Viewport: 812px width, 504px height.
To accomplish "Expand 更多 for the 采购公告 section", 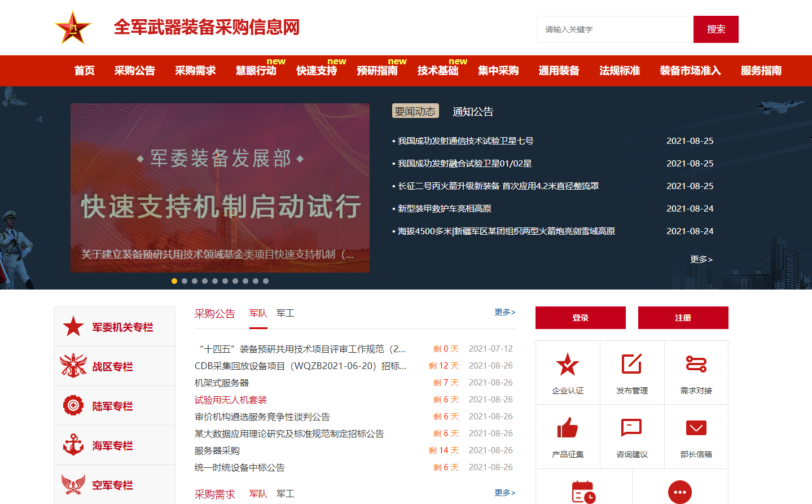I will [504, 312].
